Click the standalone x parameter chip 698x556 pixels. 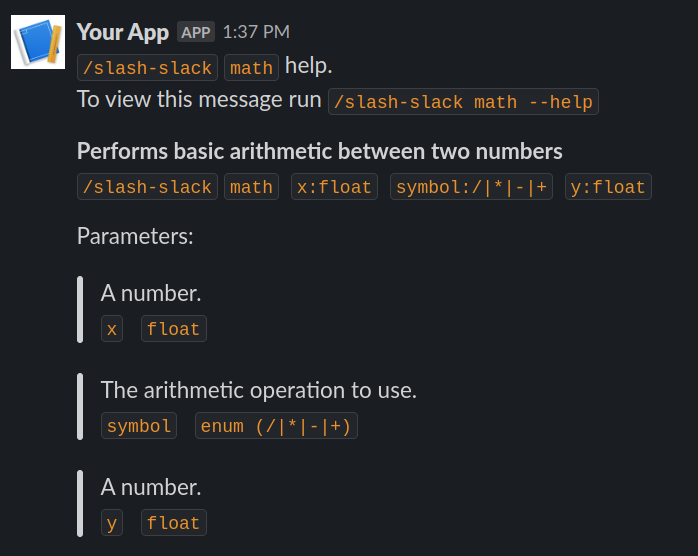112,329
